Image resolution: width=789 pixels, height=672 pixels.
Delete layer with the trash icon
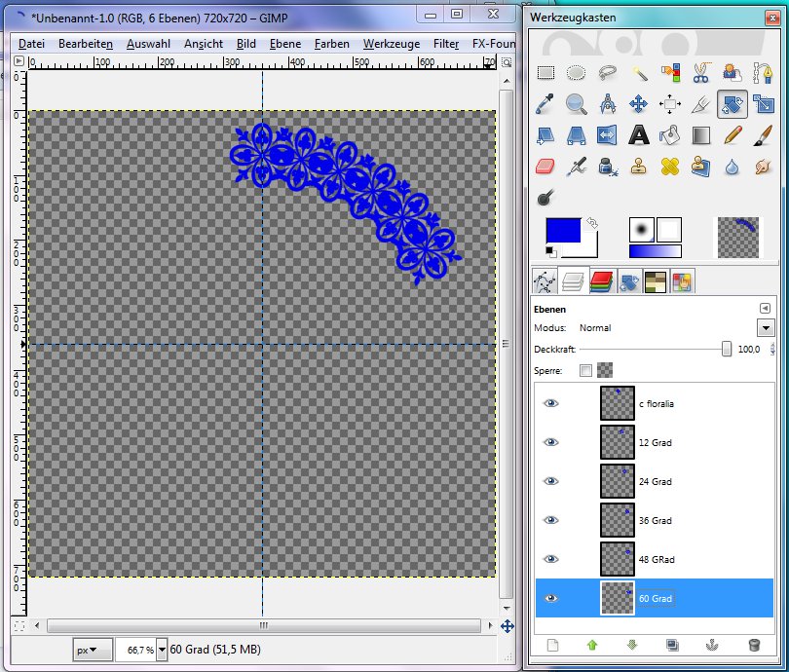pos(753,645)
